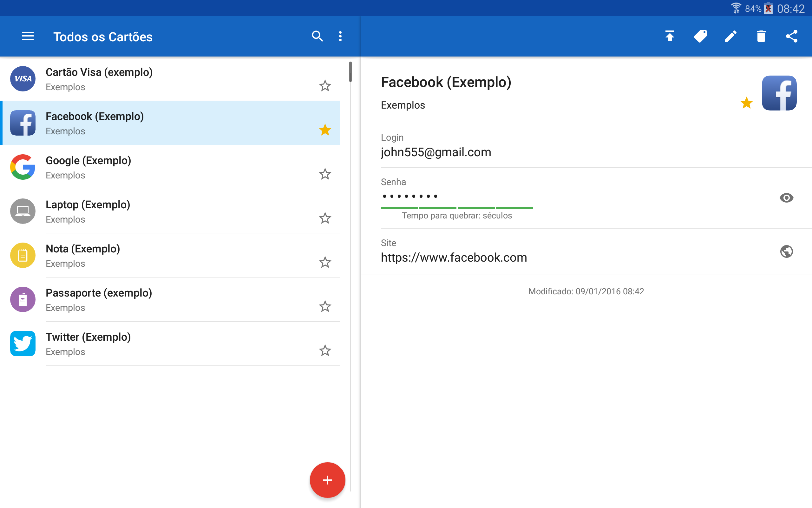Click the hidden Senha password dots
Image resolution: width=812 pixels, height=508 pixels.
[x=410, y=196]
